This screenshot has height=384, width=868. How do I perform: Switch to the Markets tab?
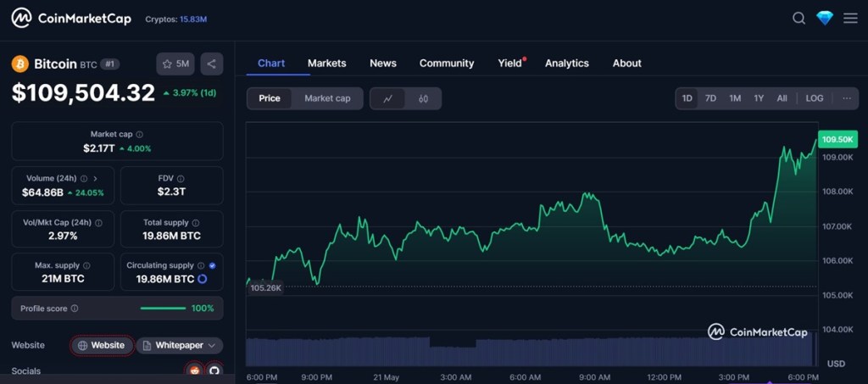pyautogui.click(x=326, y=64)
